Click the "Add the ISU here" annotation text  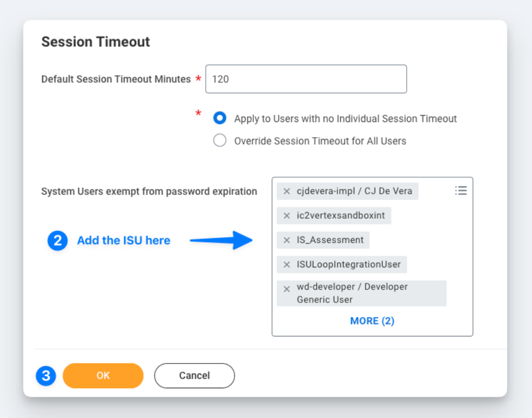pyautogui.click(x=124, y=241)
